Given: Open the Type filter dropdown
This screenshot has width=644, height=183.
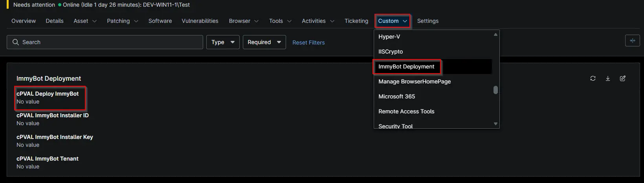Looking at the screenshot, I should click(223, 42).
